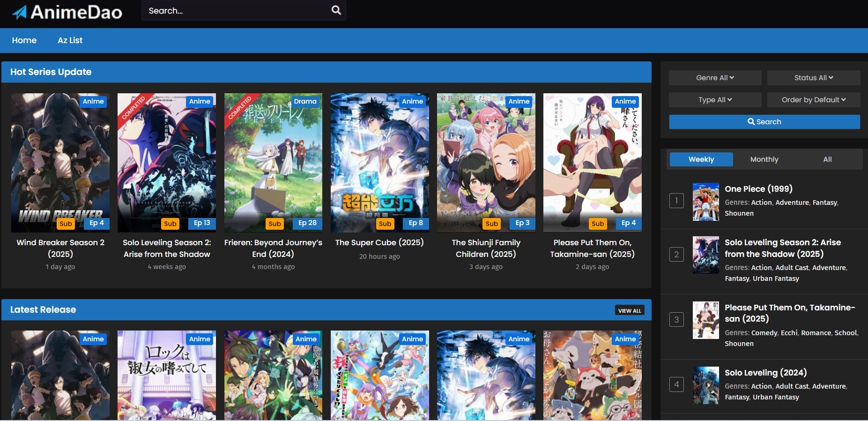Click the rank 1 number box beside One Piece
This screenshot has width=868, height=421.
676,201
